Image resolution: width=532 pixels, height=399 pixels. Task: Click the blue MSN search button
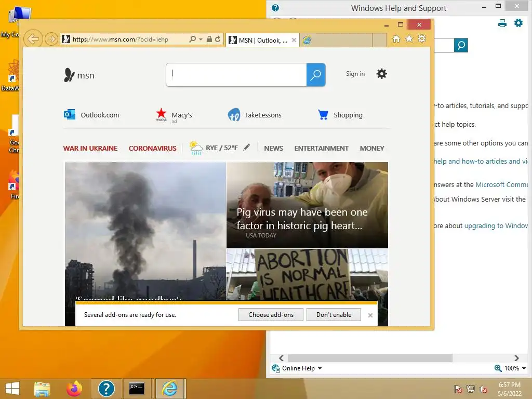[x=316, y=75]
